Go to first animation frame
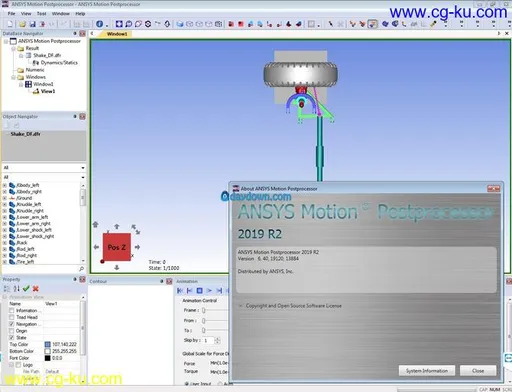The width and height of the screenshot is (512, 392). (180, 291)
